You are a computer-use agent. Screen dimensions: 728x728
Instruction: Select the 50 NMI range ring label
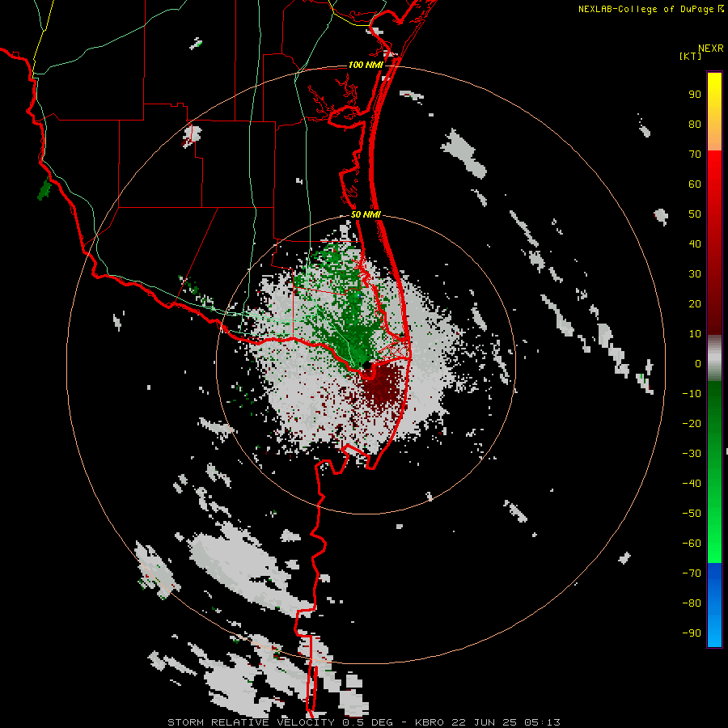pyautogui.click(x=366, y=214)
